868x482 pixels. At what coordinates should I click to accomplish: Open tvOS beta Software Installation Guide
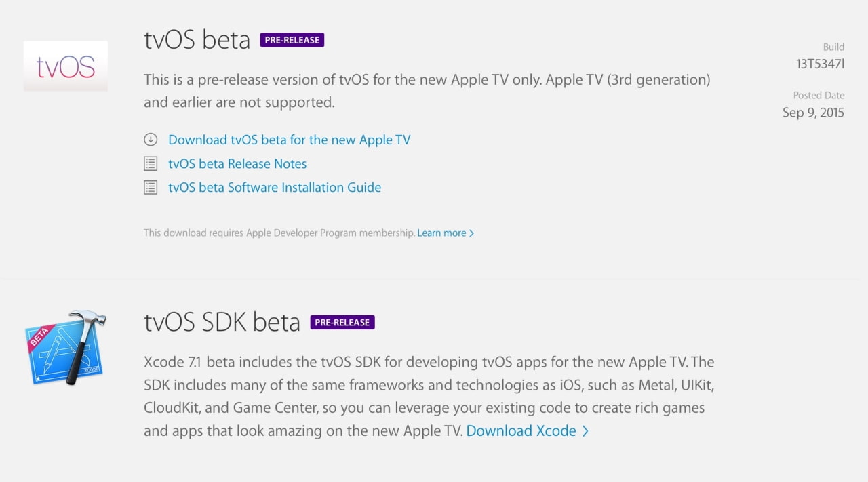pos(275,188)
